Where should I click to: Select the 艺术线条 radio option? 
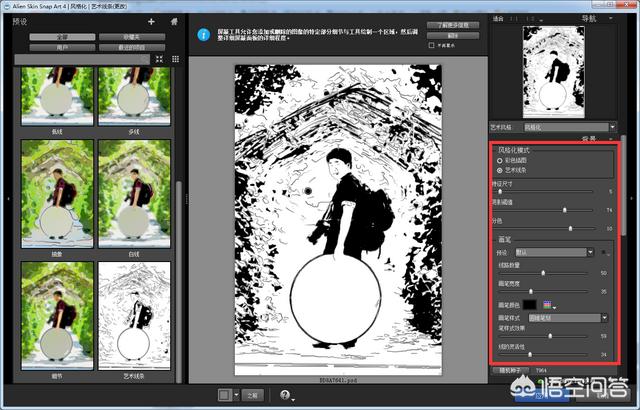[500, 170]
